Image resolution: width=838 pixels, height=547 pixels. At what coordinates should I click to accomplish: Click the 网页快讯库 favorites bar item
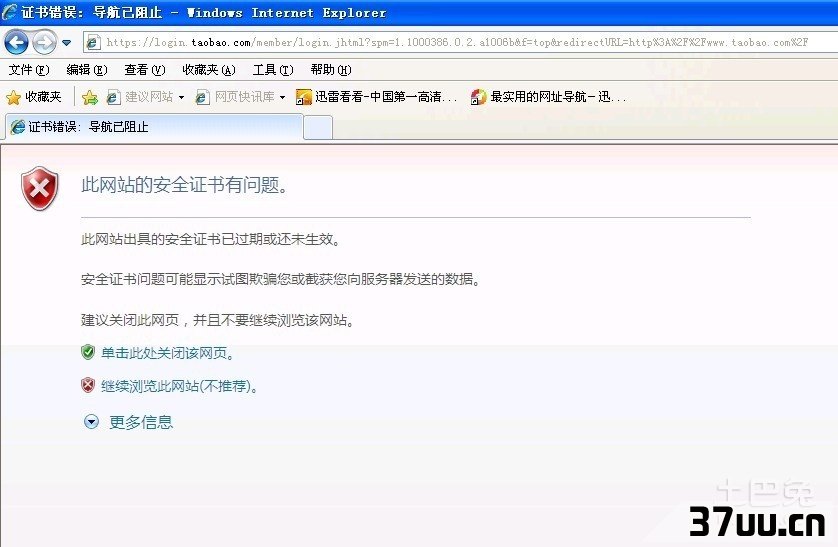coord(235,97)
